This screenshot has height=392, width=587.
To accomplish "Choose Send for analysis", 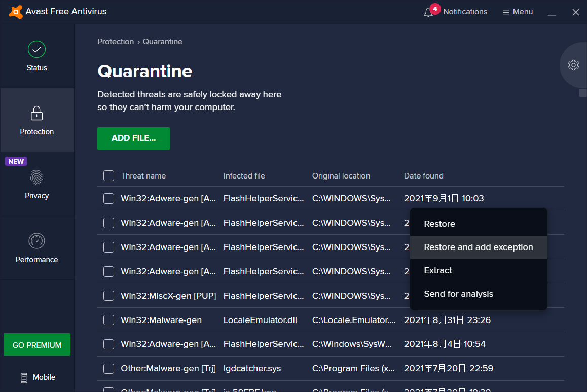I will click(479, 294).
